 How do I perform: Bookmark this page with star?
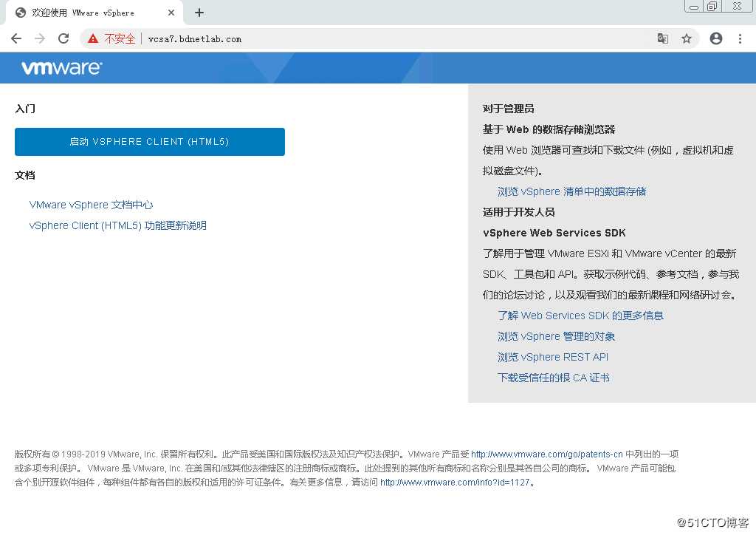pos(687,38)
